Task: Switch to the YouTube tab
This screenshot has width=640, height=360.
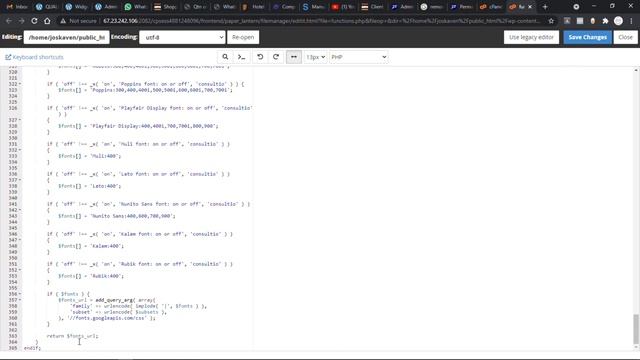Action: point(343,7)
